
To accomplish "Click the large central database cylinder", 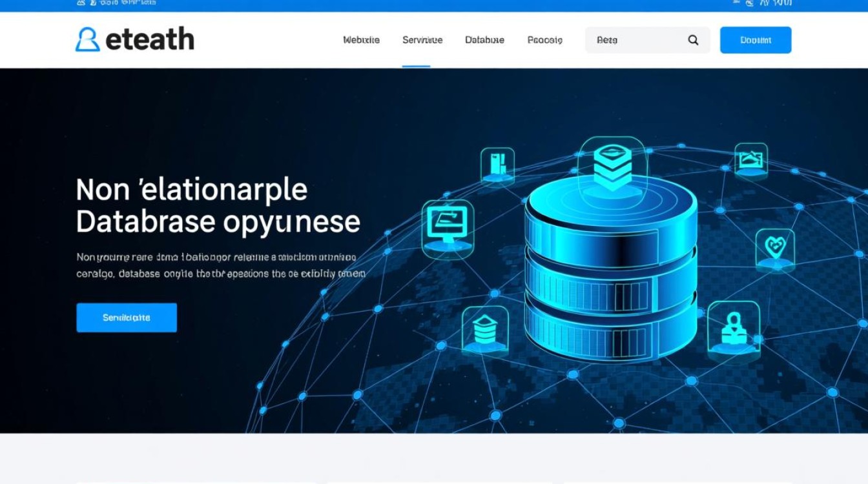I will tap(610, 271).
